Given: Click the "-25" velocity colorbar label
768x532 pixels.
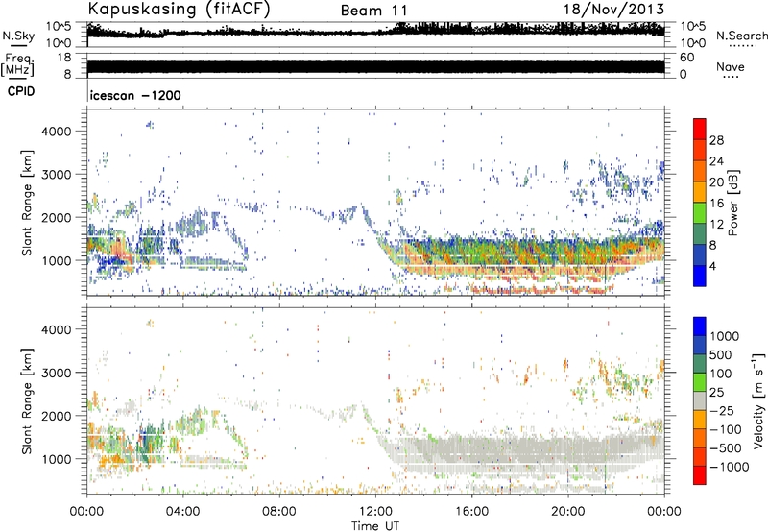Looking at the screenshot, I should point(722,411).
